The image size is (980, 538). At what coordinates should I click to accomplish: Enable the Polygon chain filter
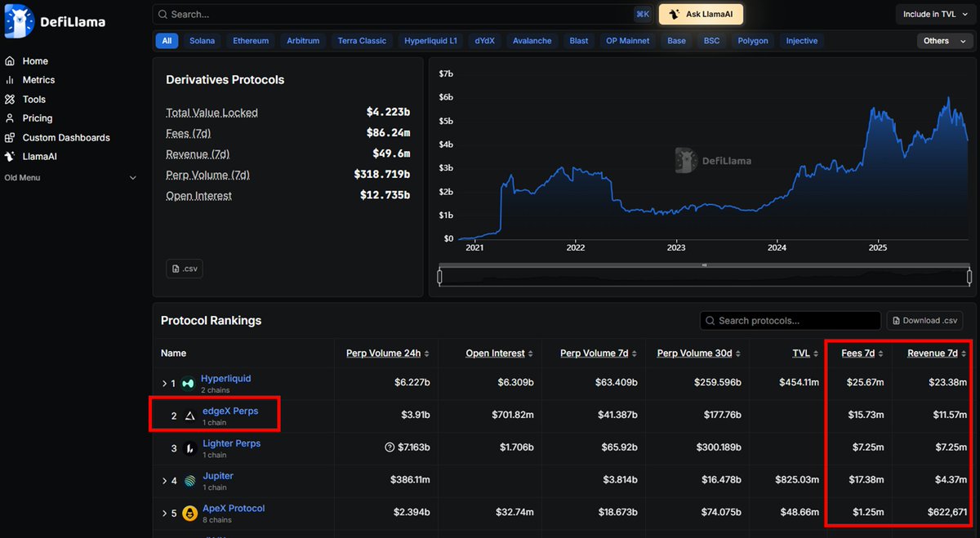pyautogui.click(x=752, y=40)
